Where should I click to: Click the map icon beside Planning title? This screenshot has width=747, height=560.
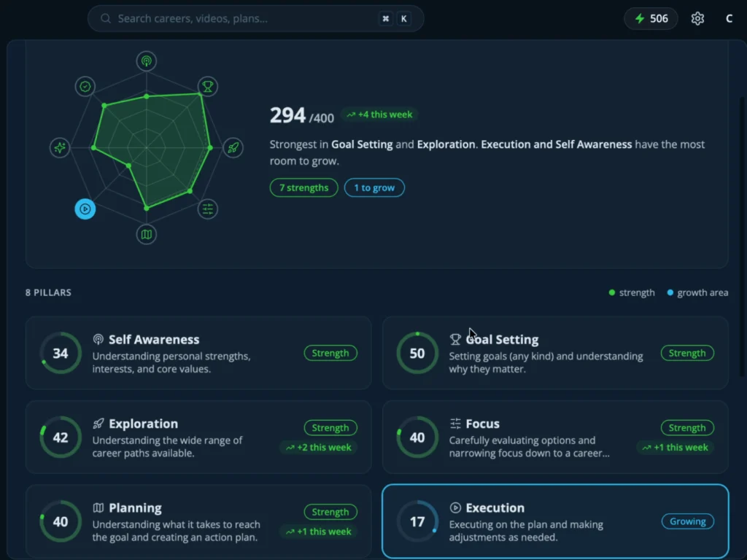[x=98, y=507]
